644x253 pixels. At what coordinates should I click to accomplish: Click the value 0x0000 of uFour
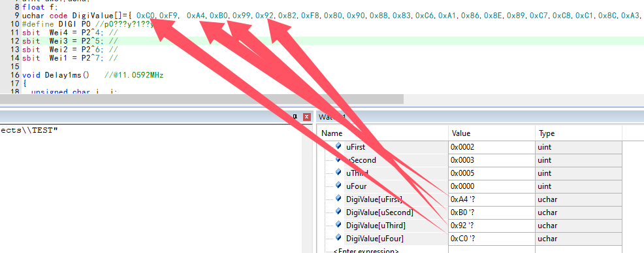click(462, 186)
